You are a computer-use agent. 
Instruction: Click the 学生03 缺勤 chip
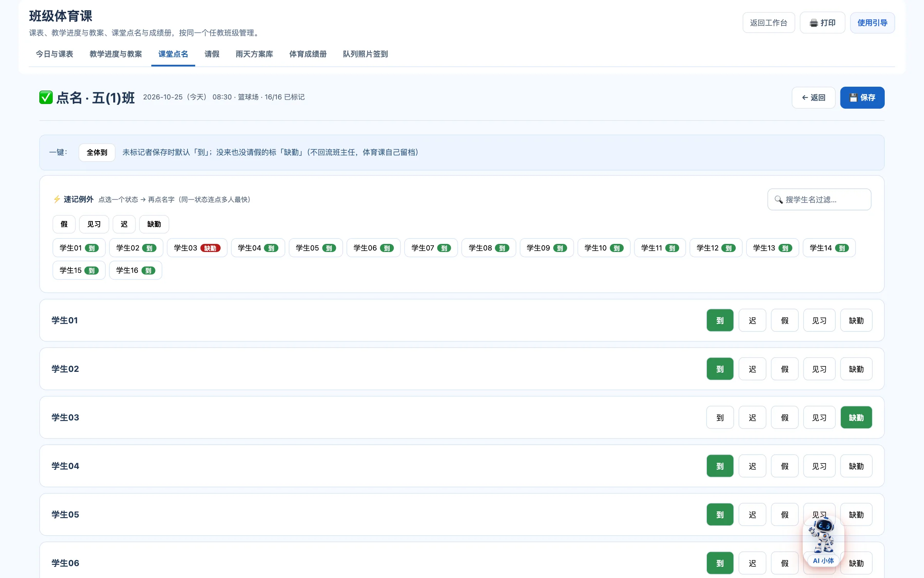click(x=197, y=248)
